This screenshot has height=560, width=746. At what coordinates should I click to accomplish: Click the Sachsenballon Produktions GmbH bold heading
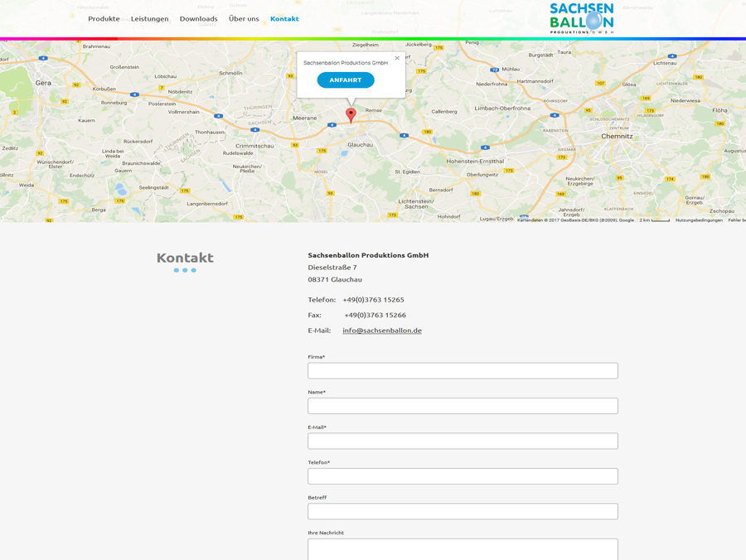click(368, 255)
